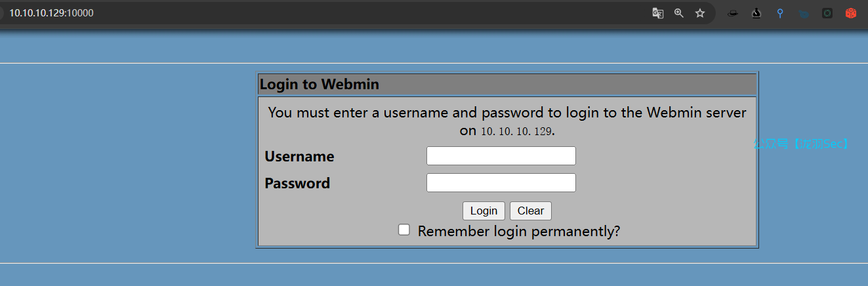Open the blue pin-shaped extension icon

click(x=780, y=13)
